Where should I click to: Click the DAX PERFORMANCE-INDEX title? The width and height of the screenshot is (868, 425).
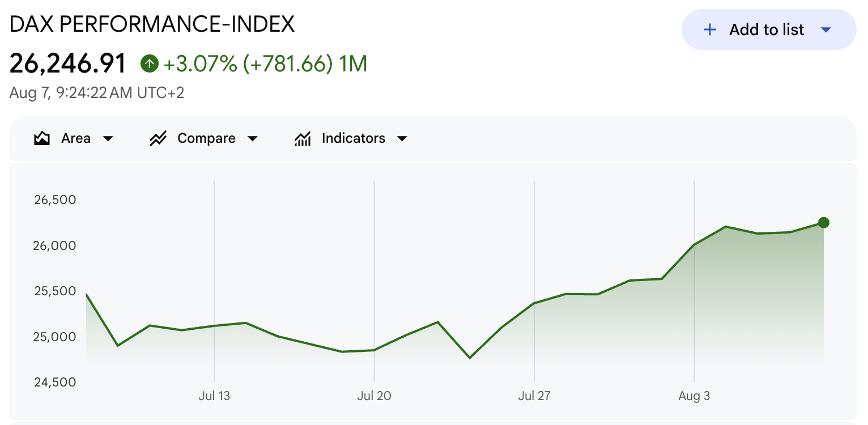pyautogui.click(x=152, y=24)
